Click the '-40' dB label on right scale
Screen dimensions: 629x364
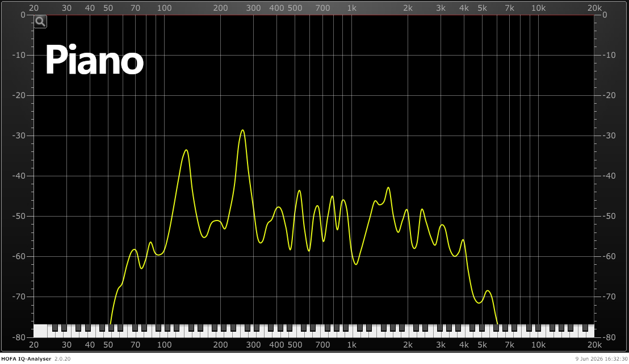pos(609,176)
